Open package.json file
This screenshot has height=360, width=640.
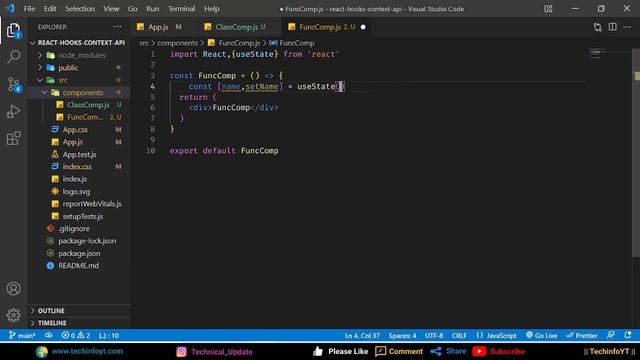click(x=78, y=253)
